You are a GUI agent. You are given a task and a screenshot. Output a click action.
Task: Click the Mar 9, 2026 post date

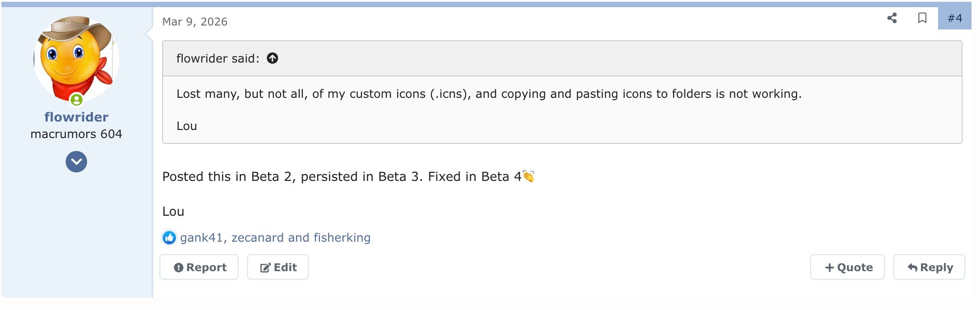click(195, 21)
